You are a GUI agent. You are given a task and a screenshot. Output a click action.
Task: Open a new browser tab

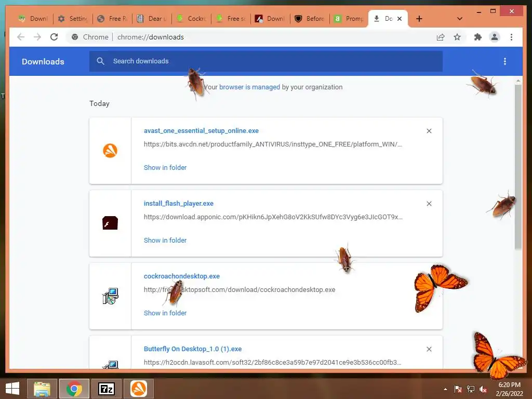tap(419, 19)
